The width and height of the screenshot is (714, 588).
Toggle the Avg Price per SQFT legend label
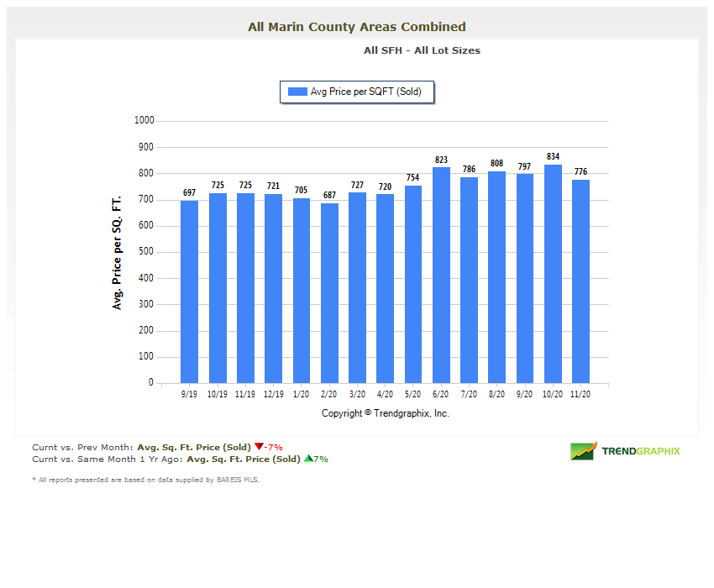pyautogui.click(x=365, y=92)
